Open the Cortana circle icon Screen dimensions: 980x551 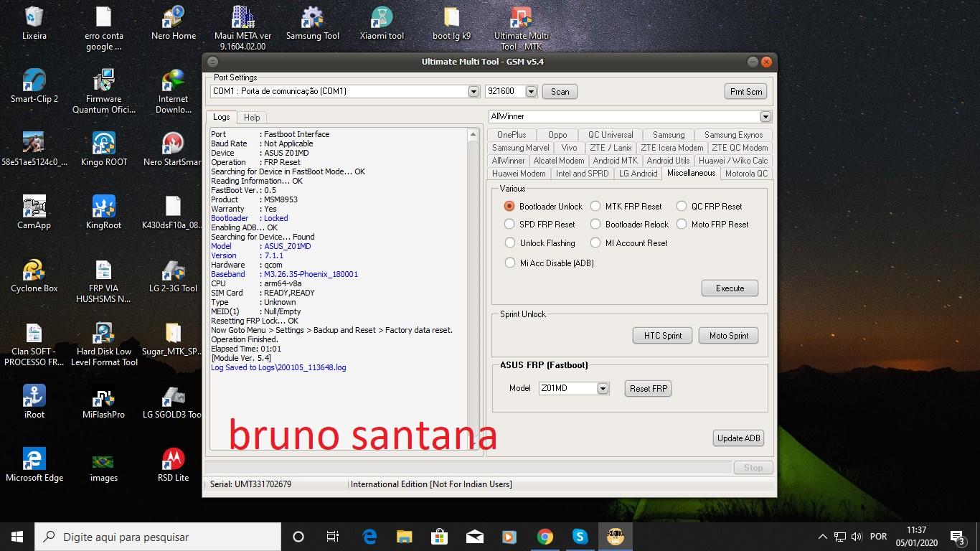click(x=298, y=537)
